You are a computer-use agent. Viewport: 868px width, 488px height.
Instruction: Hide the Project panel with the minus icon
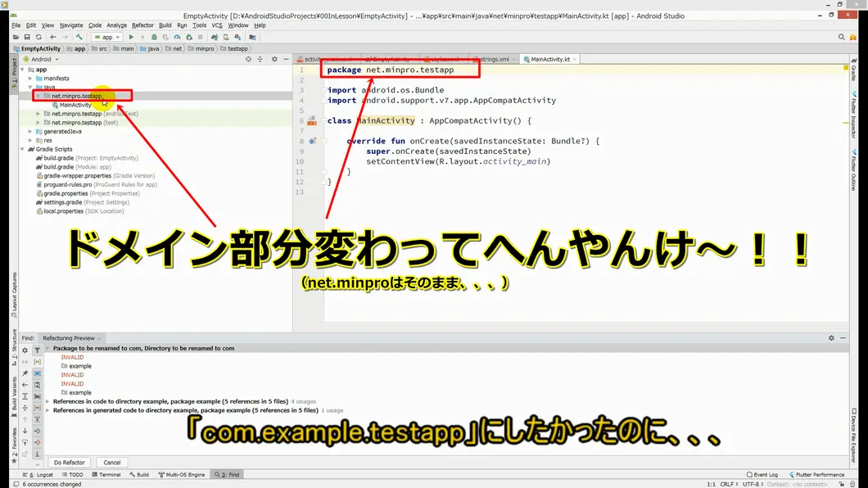coord(286,59)
